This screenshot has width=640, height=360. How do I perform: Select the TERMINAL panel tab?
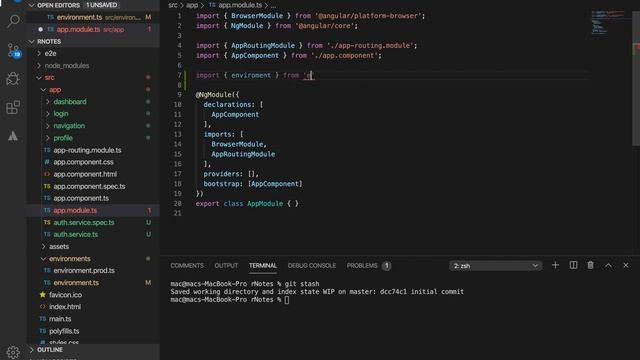(263, 266)
